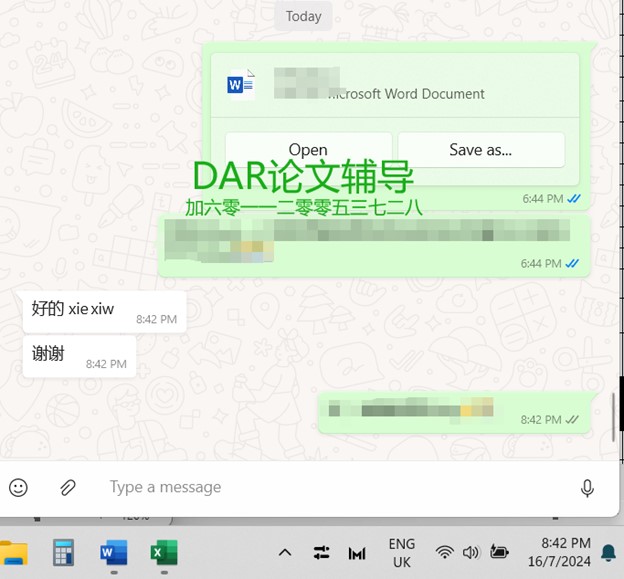Open the Calculator taskbar icon
The image size is (624, 579).
point(64,552)
